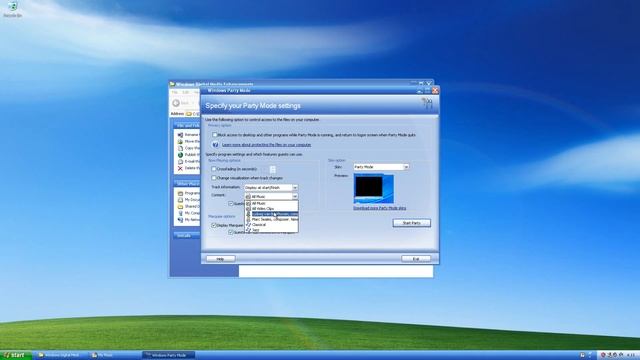Toggle Display Marquee checkbox
The height and width of the screenshot is (360, 640).
213,225
